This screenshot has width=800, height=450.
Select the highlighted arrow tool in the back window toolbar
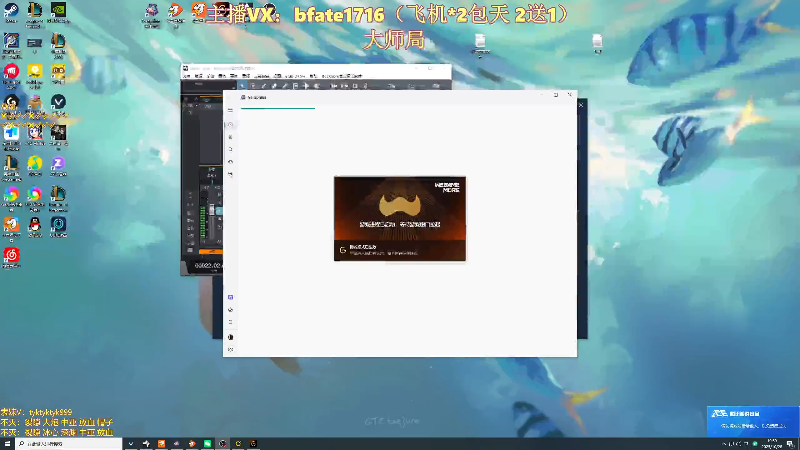pyautogui.click(x=242, y=86)
